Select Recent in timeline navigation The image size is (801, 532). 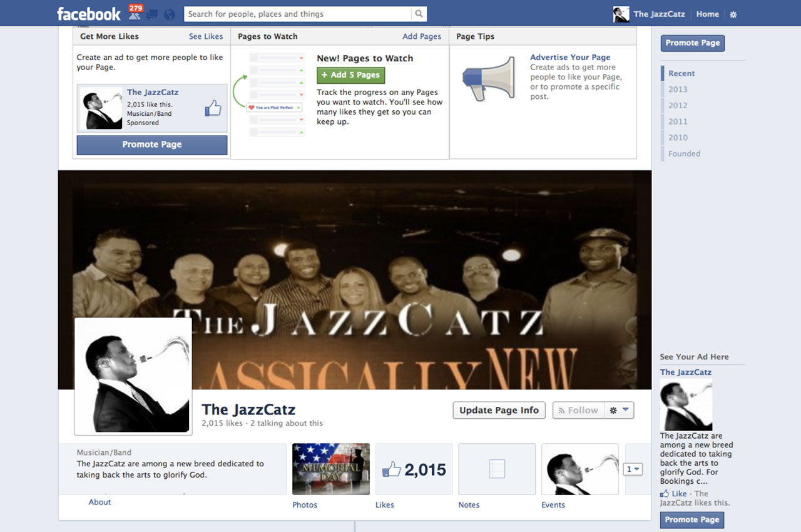coord(681,73)
